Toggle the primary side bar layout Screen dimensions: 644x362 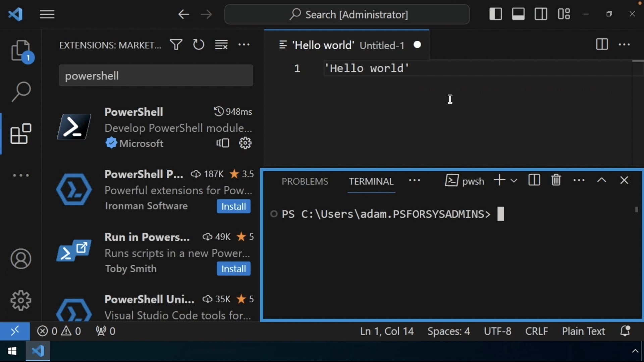click(495, 14)
